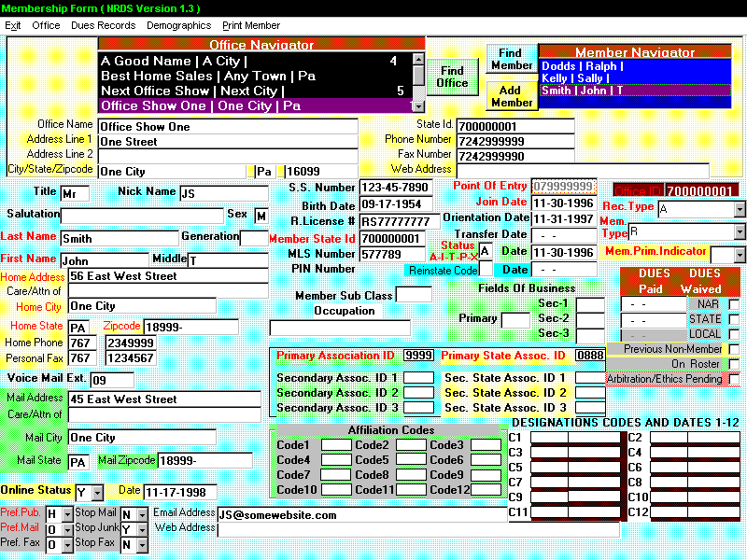Image resolution: width=747 pixels, height=560 pixels.
Task: Click the Add Member button
Action: 512,96
